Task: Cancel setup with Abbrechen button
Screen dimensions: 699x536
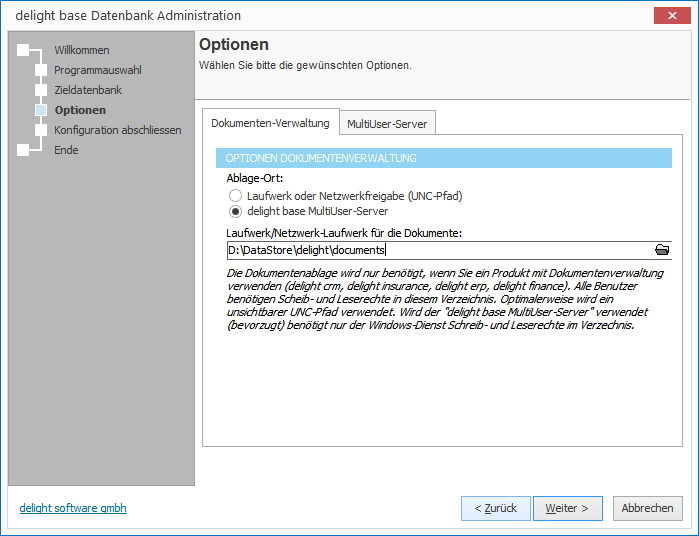Action: (x=647, y=508)
